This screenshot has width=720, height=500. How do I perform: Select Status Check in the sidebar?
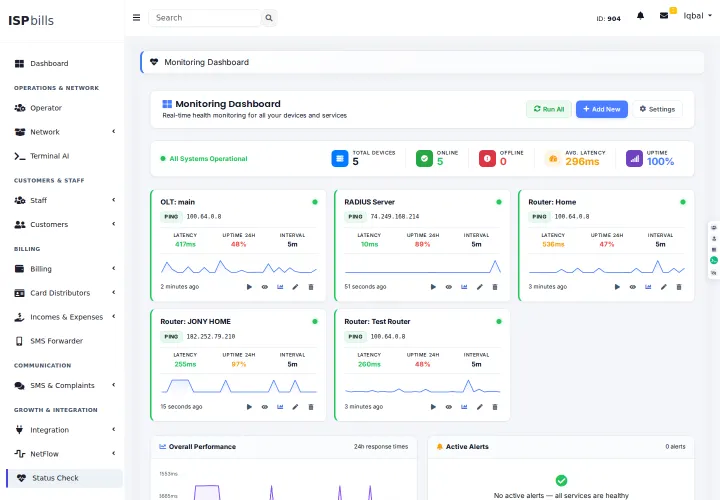click(64, 478)
